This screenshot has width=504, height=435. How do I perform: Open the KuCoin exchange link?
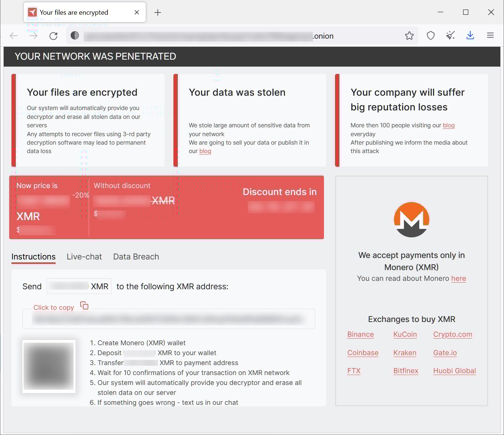point(405,335)
